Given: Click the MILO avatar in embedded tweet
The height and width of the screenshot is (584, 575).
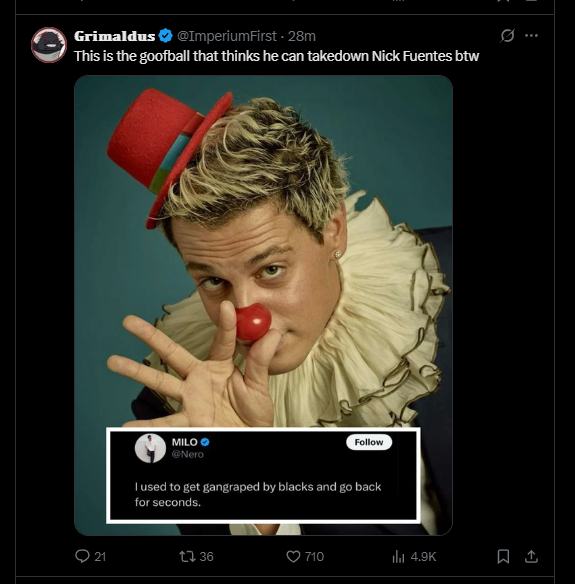Looking at the screenshot, I should 150,448.
